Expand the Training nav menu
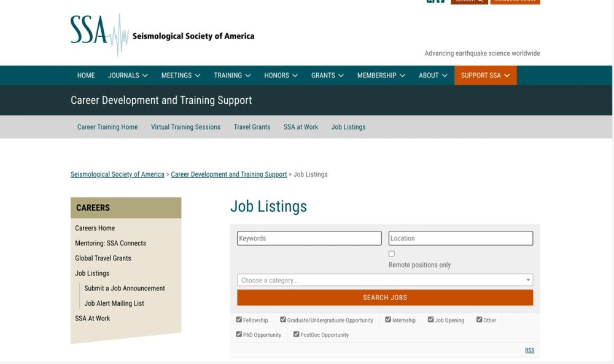614x364 pixels. coord(232,75)
